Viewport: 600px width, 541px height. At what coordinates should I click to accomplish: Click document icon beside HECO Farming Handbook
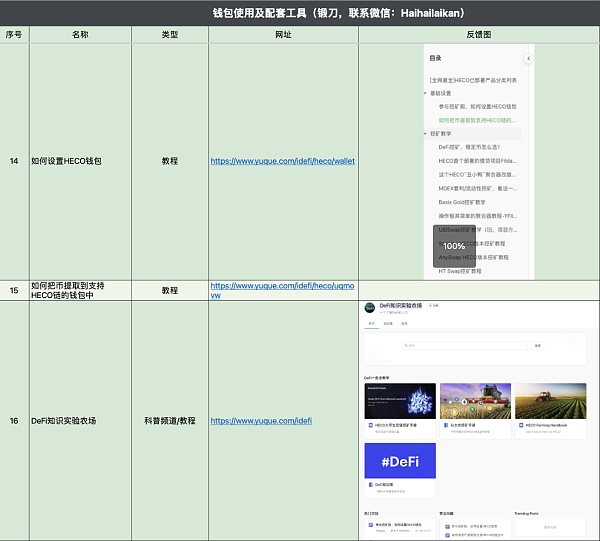pos(520,425)
